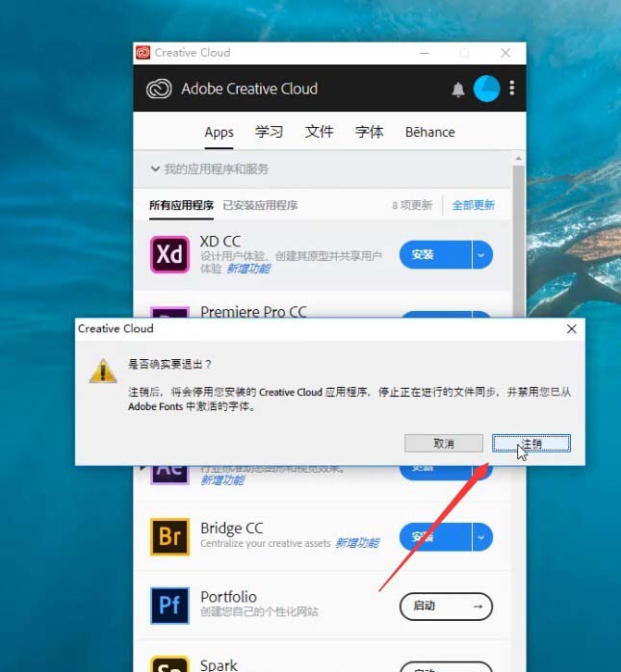Viewport: 621px width, 672px height.
Task: Click 新增功能 link beside Bridge CC
Action: point(357,543)
